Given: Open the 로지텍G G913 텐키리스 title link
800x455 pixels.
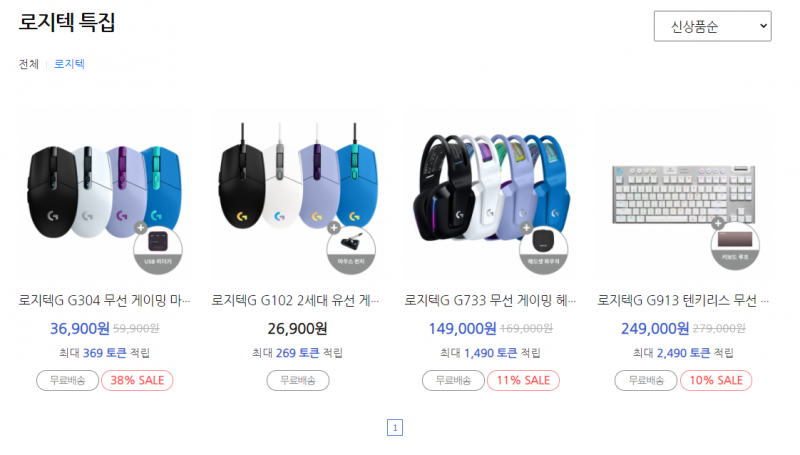Looking at the screenshot, I should tap(683, 300).
